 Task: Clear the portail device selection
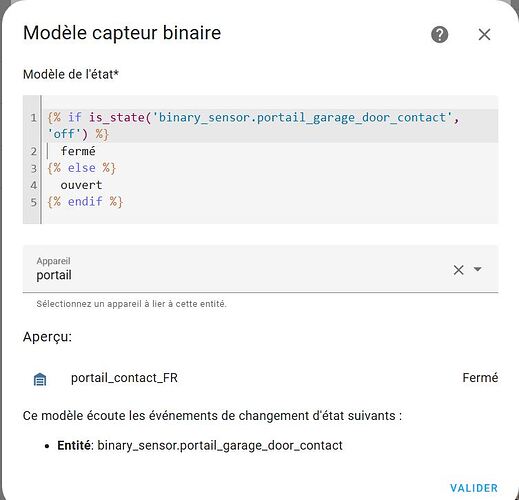click(x=458, y=270)
